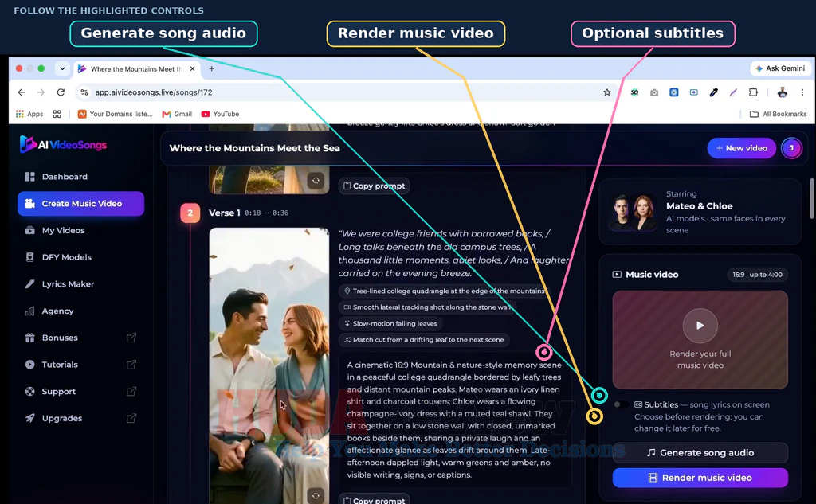816x504 pixels.
Task: Copy prompt below Verse 1 description
Action: 374,500
